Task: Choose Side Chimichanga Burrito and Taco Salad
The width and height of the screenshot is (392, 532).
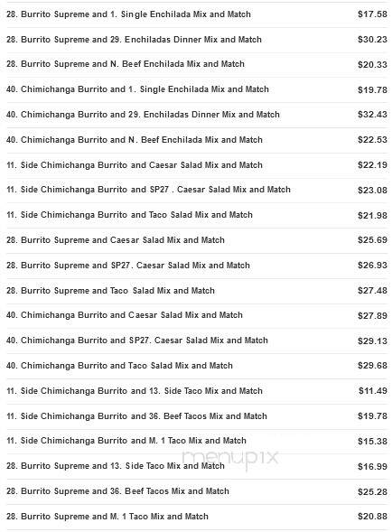Action: click(197, 215)
